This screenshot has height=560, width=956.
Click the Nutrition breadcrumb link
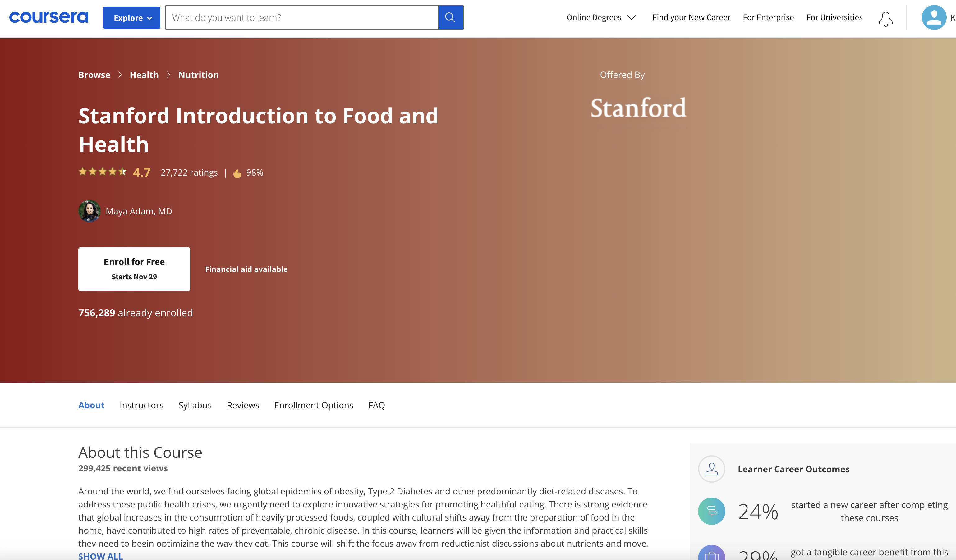click(198, 75)
